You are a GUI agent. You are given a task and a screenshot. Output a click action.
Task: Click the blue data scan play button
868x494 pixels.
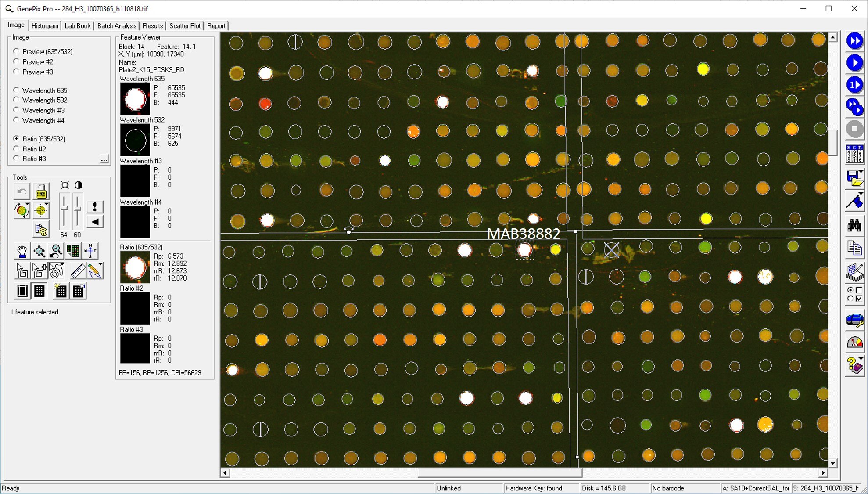854,63
